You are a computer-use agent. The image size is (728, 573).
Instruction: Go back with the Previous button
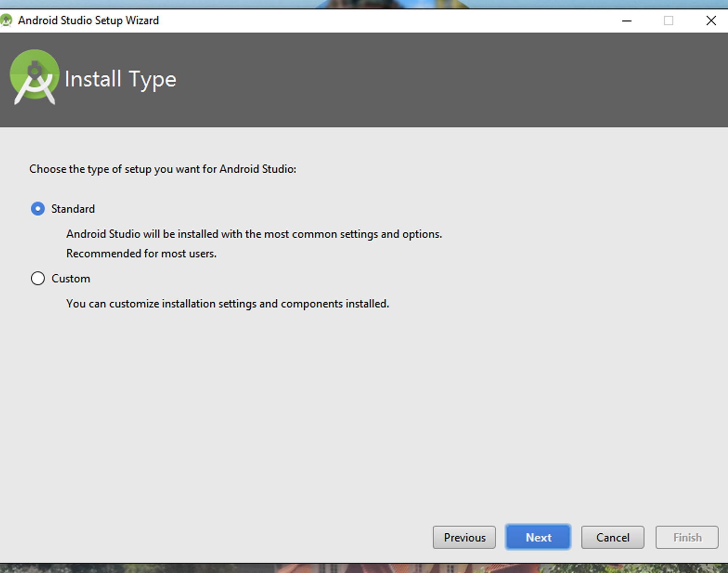pos(464,537)
